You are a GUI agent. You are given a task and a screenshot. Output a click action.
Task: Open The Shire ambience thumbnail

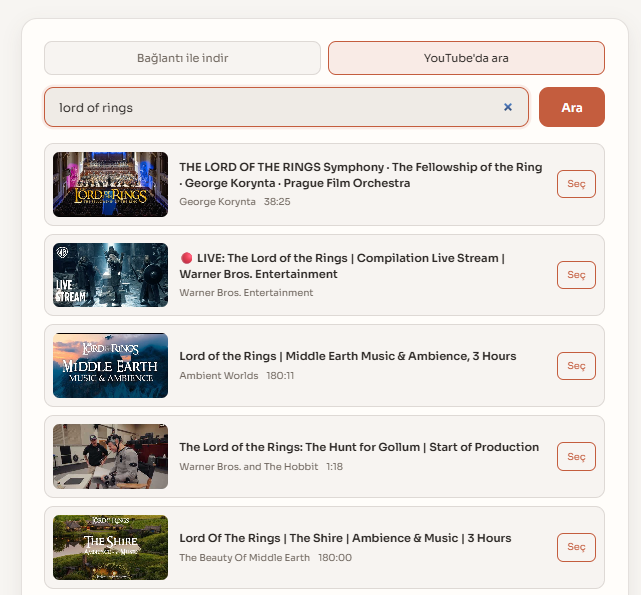pos(110,547)
